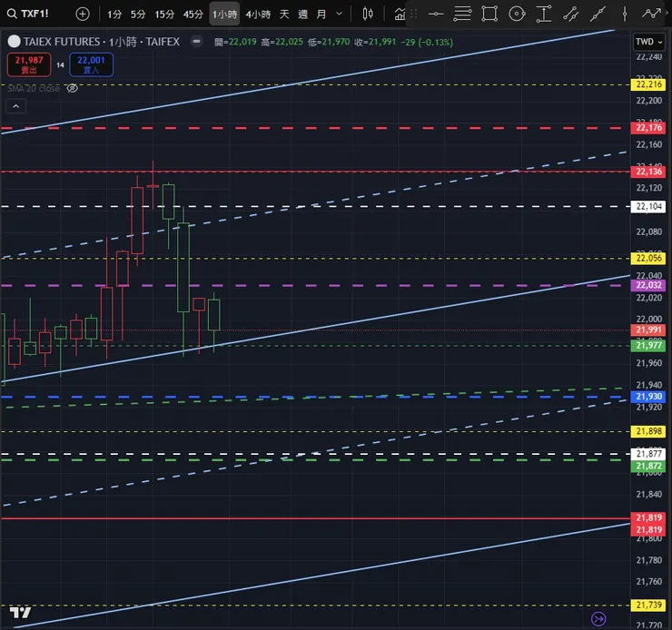
Task: Open symbol search for TXF1!
Action: [28, 14]
